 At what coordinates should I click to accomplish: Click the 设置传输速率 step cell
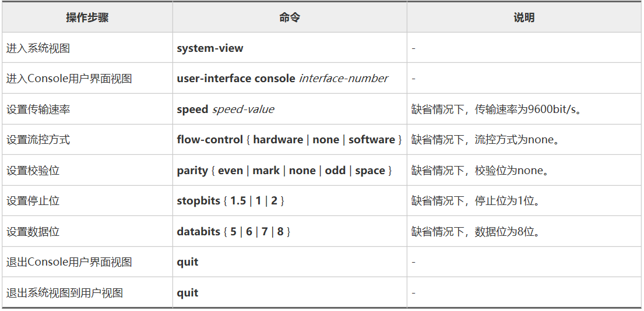pos(38,109)
